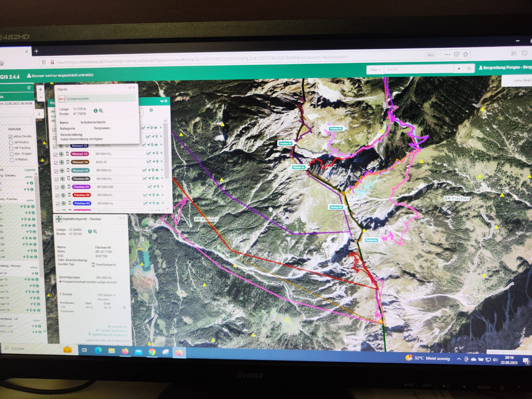
Task: Open the Bergrettung Pongau user menu
Action: point(505,67)
